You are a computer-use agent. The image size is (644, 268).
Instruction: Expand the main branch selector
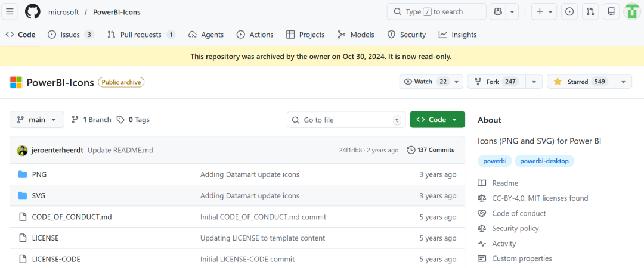(x=37, y=120)
